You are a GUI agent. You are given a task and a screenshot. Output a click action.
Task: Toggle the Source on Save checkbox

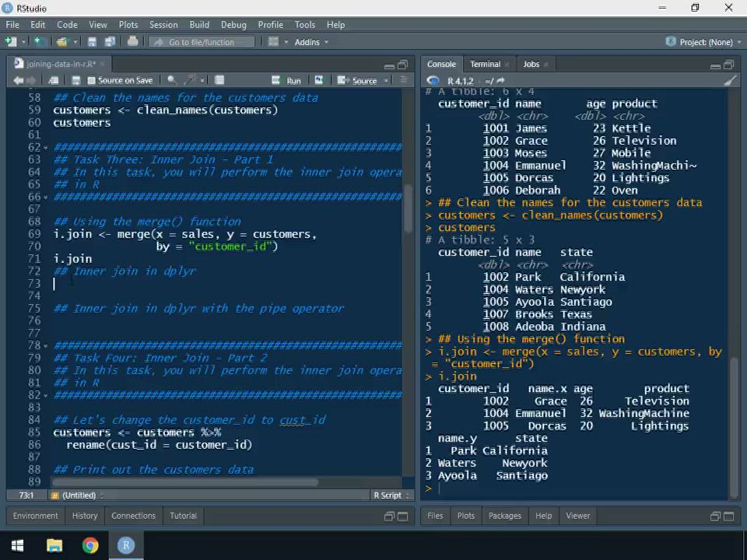(92, 81)
